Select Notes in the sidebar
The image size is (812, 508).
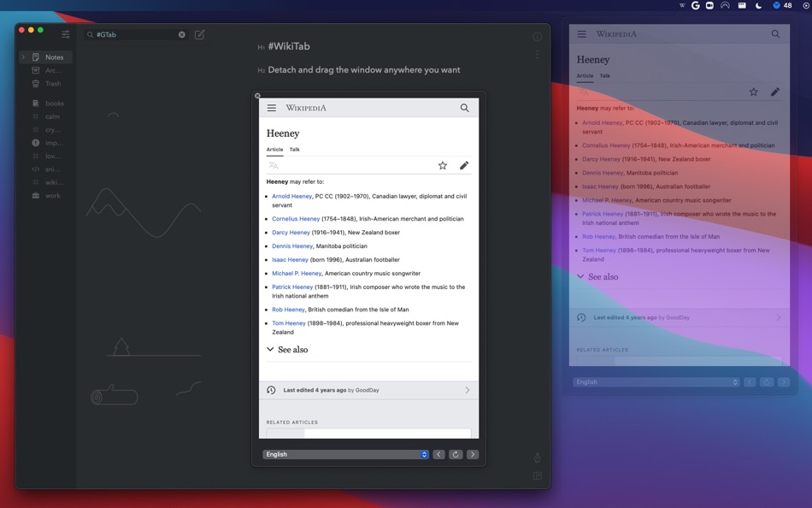45,57
